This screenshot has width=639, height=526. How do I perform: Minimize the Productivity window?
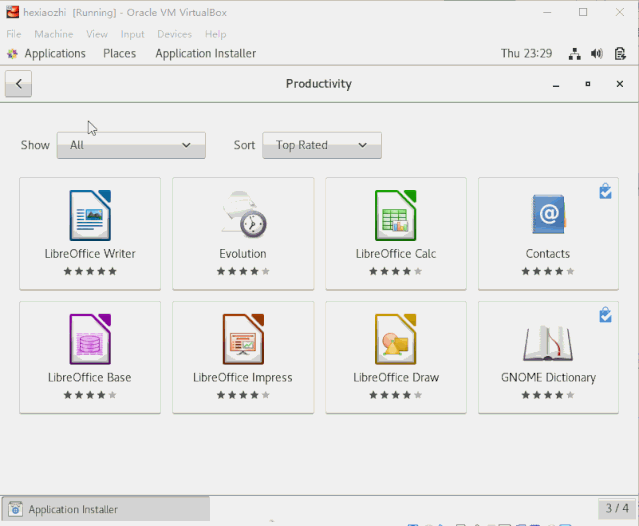tap(556, 85)
